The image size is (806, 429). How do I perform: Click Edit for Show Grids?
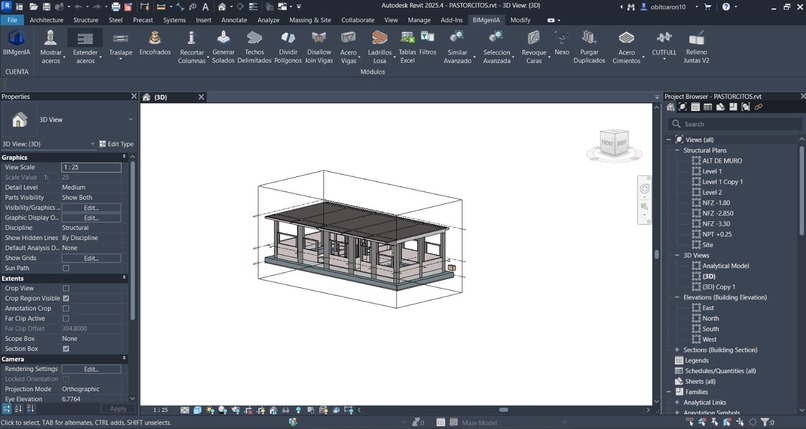(91, 258)
